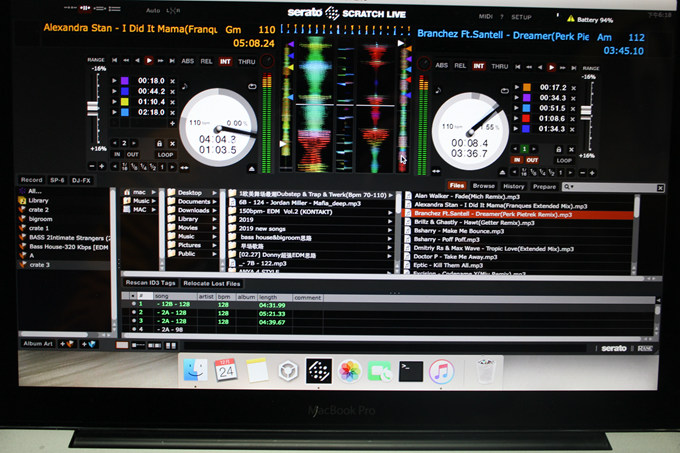
Task: Expand the 2019 new songs folder arrow
Action: (390, 229)
